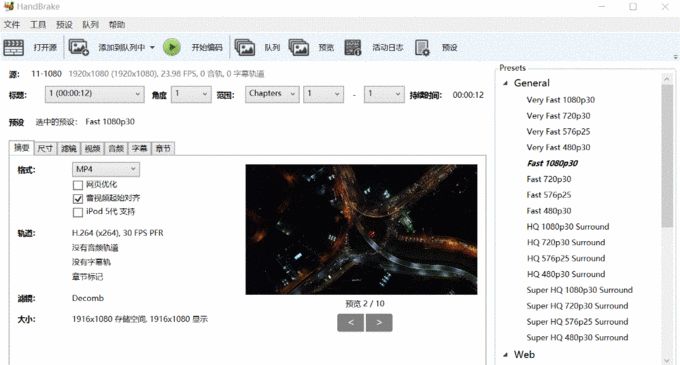Screen dimensions: 680x365
Task: Open the Chapters range type dropdown
Action: 272,94
